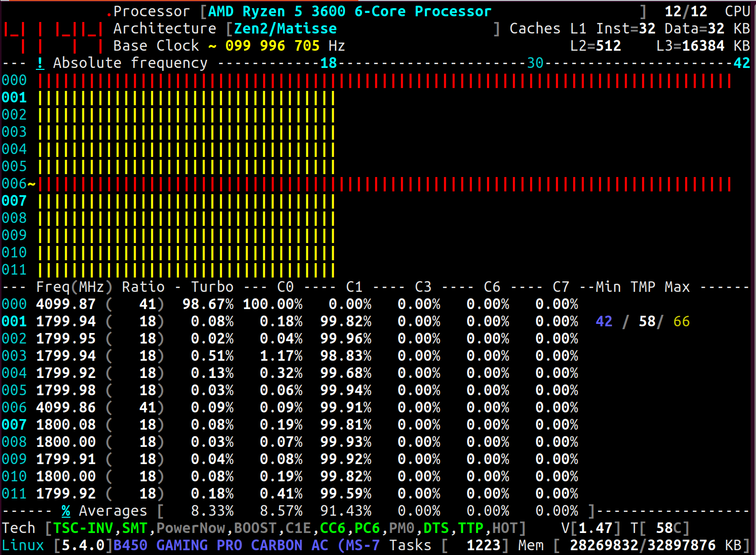Click the PowerNow tech flag
The image size is (756, 555).
(190, 528)
